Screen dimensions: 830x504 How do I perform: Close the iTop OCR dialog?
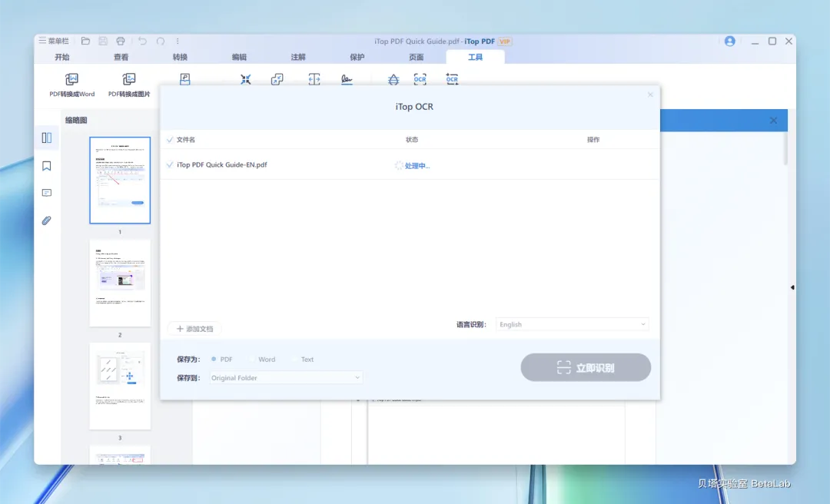651,94
